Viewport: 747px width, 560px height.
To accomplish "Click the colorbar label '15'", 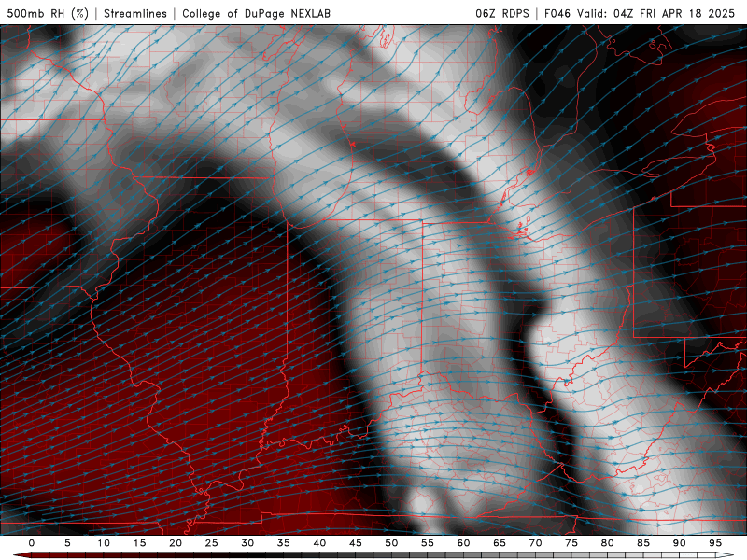I will pyautogui.click(x=139, y=543).
